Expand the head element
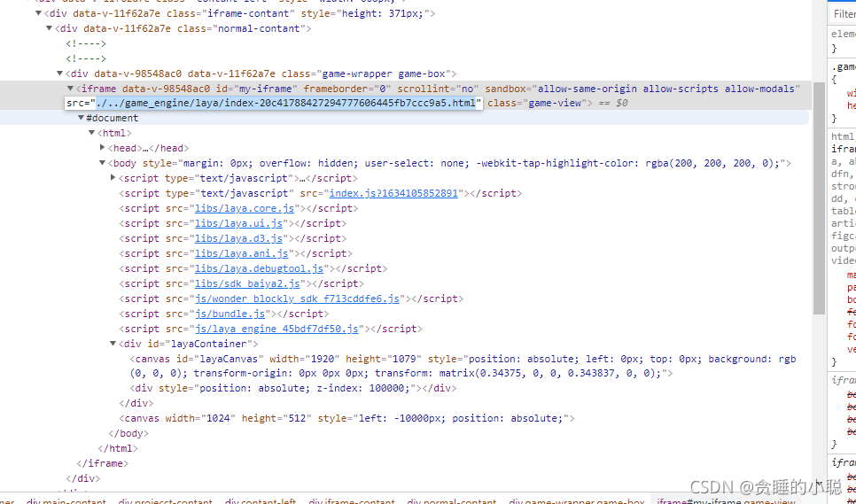This screenshot has width=856, height=504. coord(102,147)
